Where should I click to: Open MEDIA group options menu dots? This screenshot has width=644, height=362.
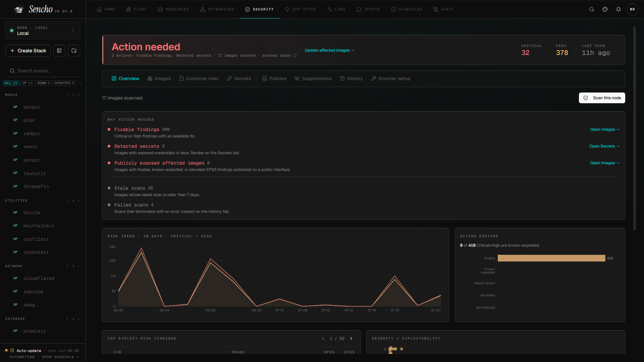point(67,95)
